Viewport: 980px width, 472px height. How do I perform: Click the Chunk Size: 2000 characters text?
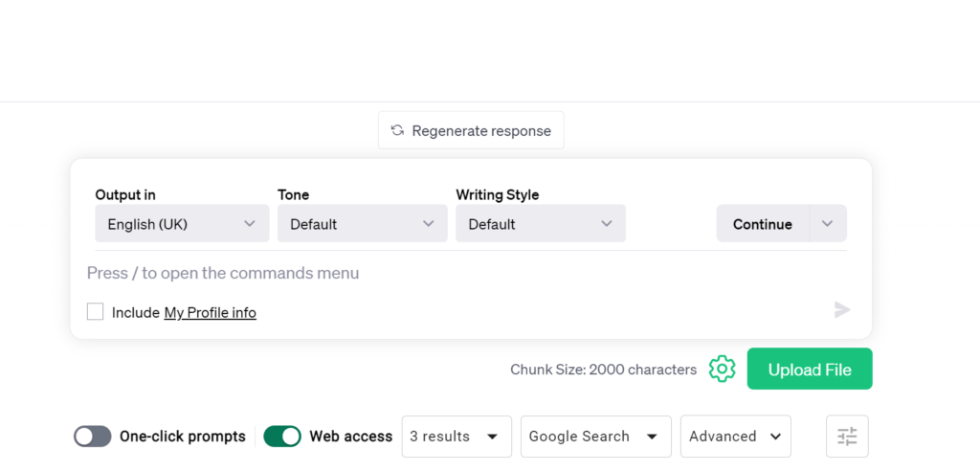coord(603,370)
